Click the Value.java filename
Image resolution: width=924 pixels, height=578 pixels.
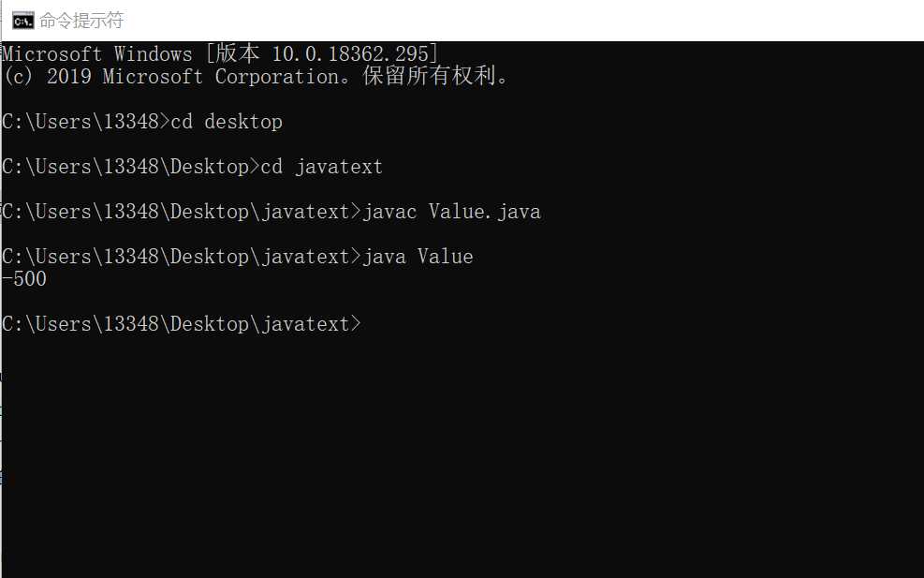coord(485,212)
